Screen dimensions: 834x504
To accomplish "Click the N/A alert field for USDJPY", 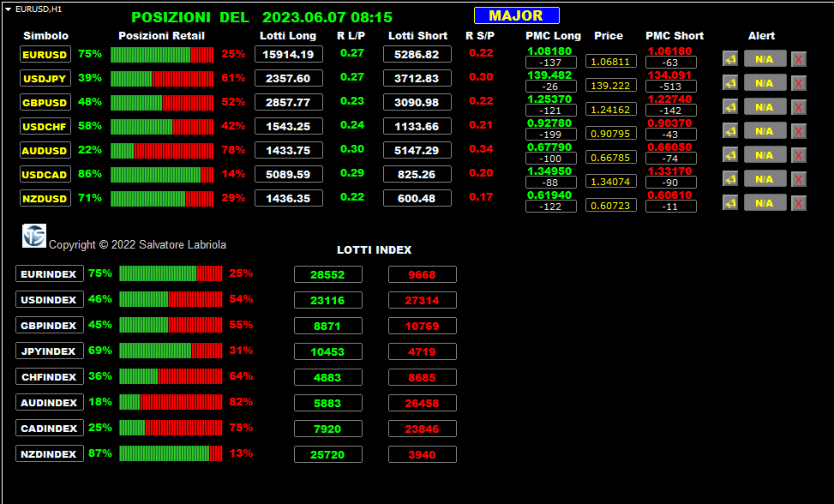I will tap(765, 83).
